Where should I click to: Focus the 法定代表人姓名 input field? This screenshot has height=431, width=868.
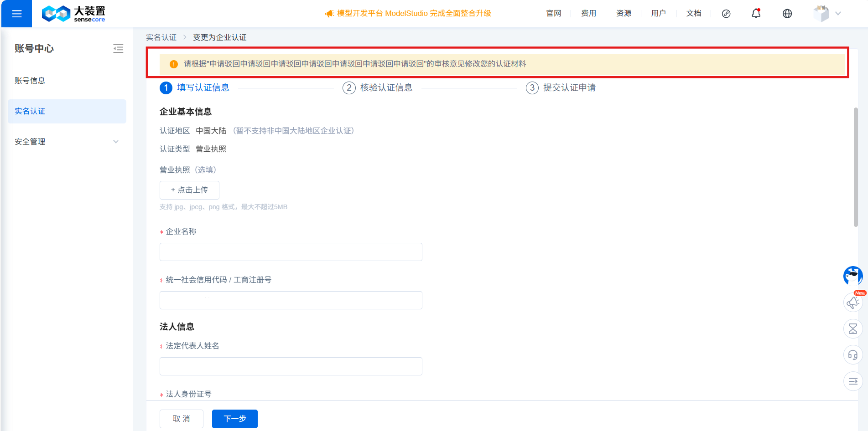point(291,366)
